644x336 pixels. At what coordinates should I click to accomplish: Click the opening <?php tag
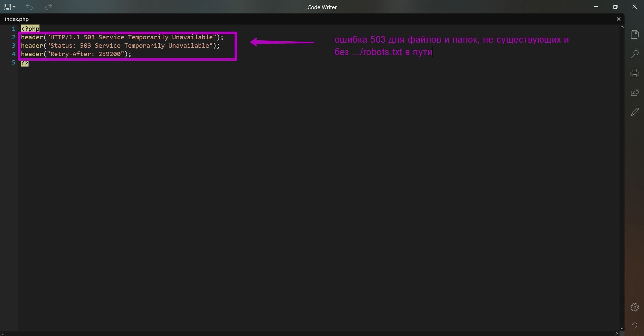pos(30,29)
